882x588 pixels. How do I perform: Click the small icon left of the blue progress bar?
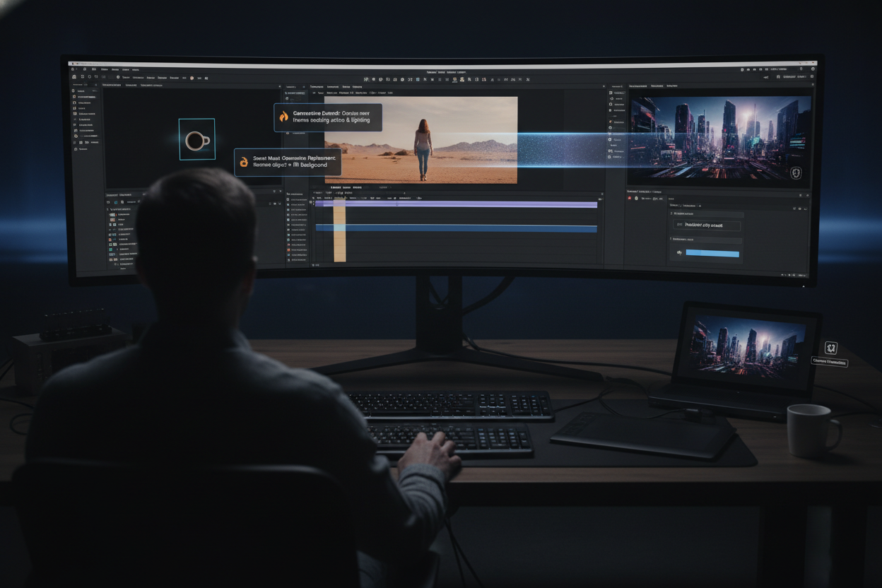click(679, 252)
